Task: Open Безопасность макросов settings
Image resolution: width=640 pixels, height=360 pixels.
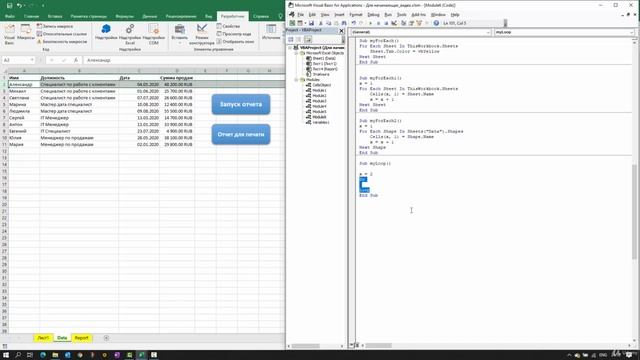Action: click(x=62, y=42)
